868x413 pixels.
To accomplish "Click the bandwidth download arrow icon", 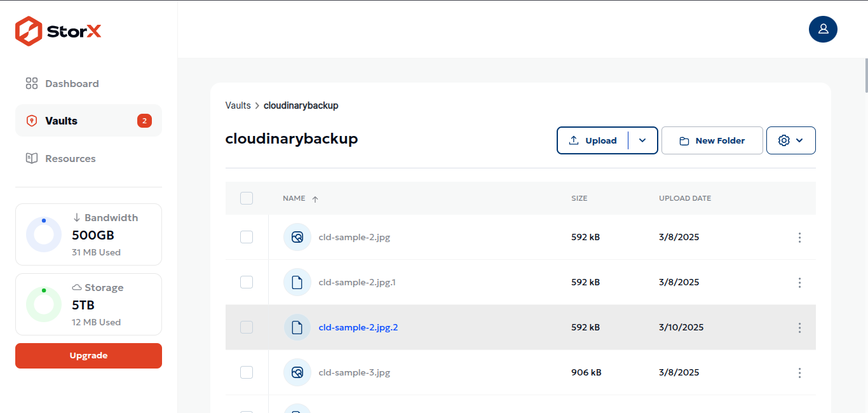I will click(x=77, y=217).
